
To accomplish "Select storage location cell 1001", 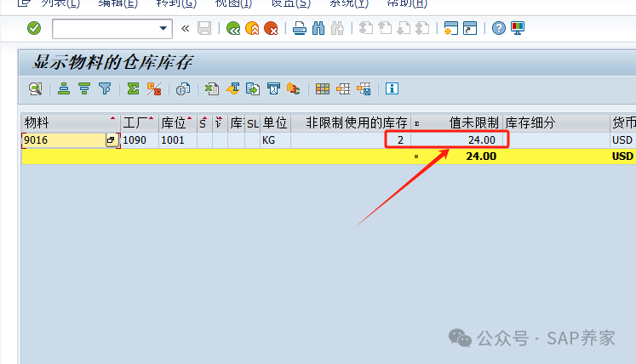I will coord(178,139).
